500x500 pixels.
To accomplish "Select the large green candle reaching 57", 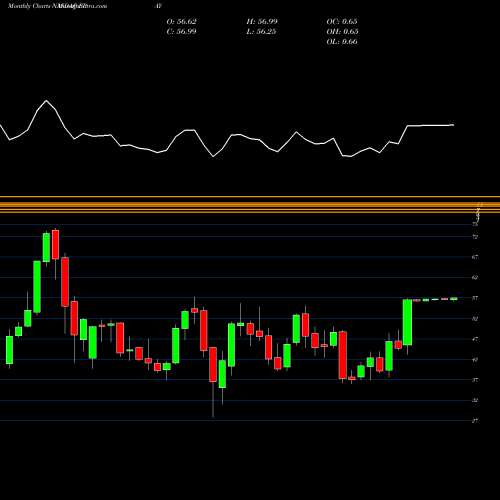I will (x=407, y=322).
